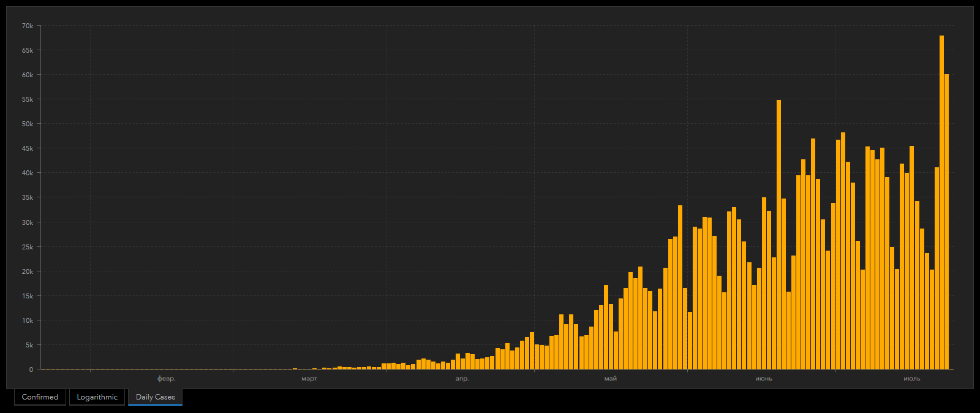Click the 10k y-axis label

coord(28,320)
